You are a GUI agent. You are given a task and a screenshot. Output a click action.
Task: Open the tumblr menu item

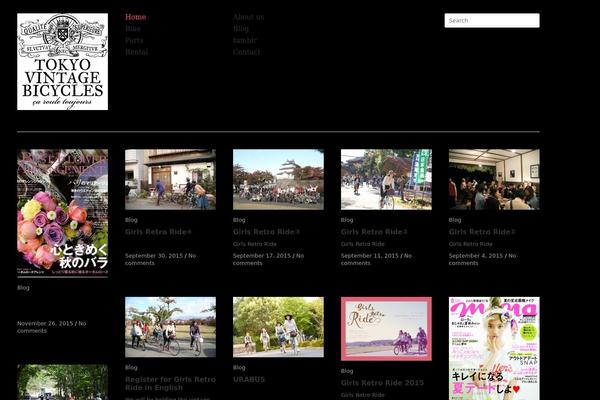point(245,40)
